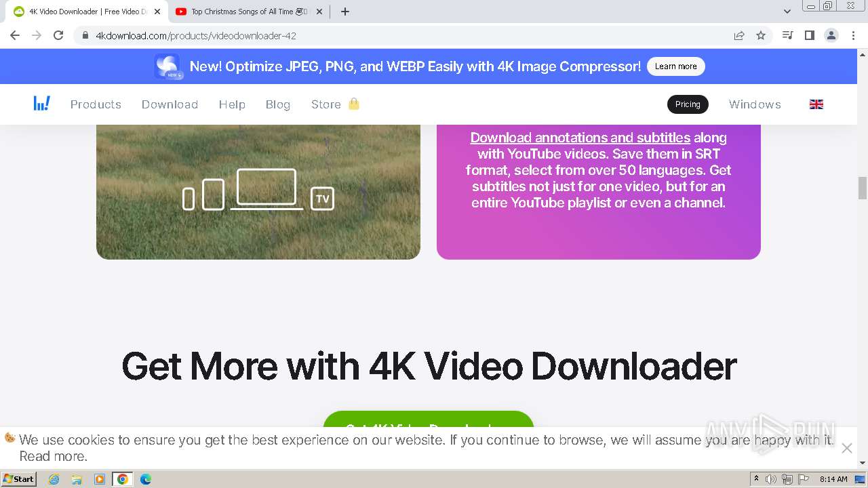Open Action Center flag icon

pyautogui.click(x=804, y=479)
